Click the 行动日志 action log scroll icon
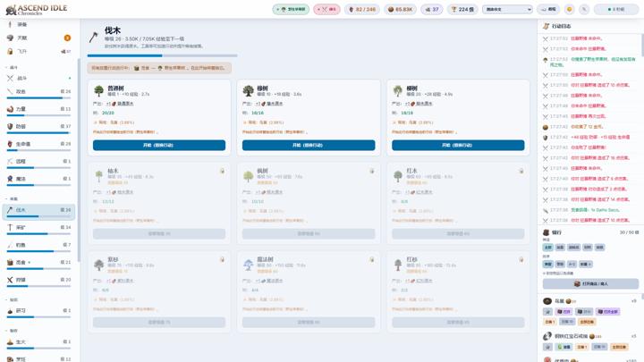The height and width of the screenshot is (362, 644). (546, 26)
